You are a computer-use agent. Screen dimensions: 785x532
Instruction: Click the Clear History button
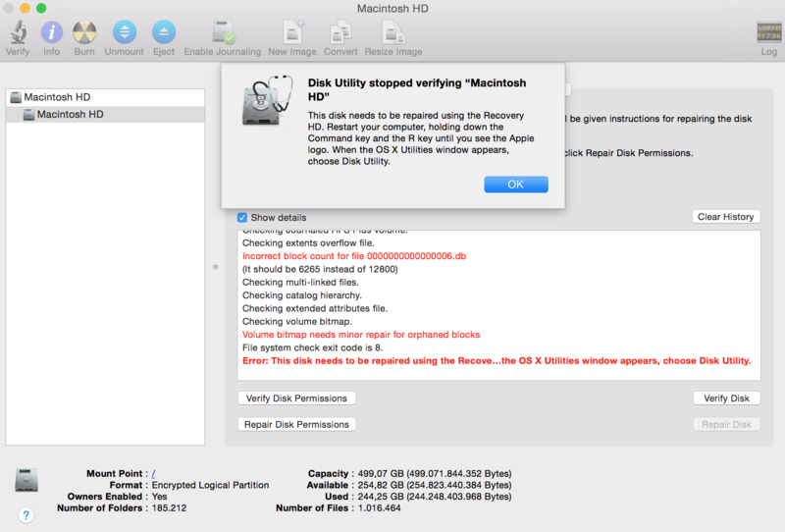(x=726, y=217)
